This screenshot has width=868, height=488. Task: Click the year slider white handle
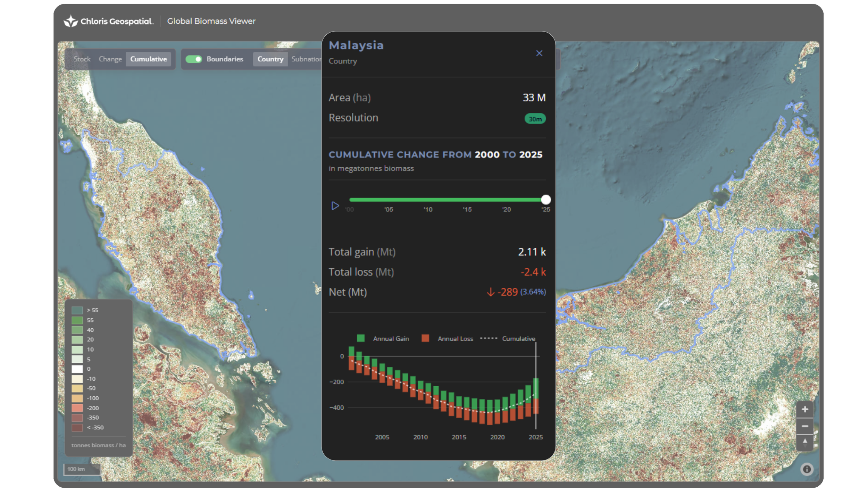(x=545, y=200)
